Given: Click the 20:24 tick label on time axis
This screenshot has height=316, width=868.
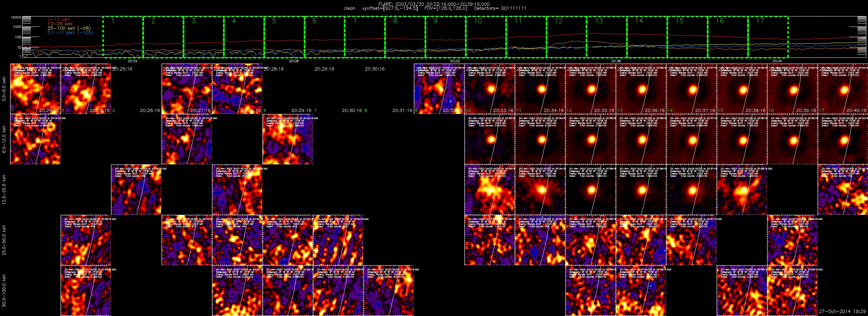Looking at the screenshot, I should [x=133, y=61].
